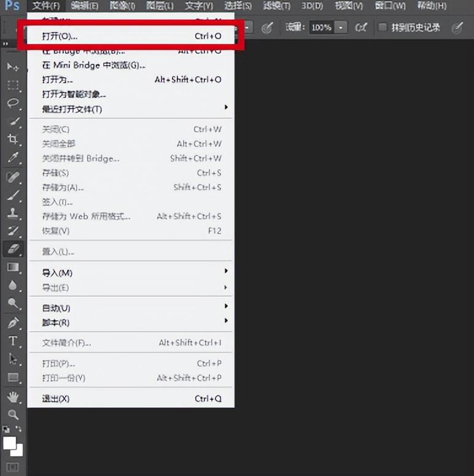
Task: Open the 视图(V) menu
Action: point(349,6)
